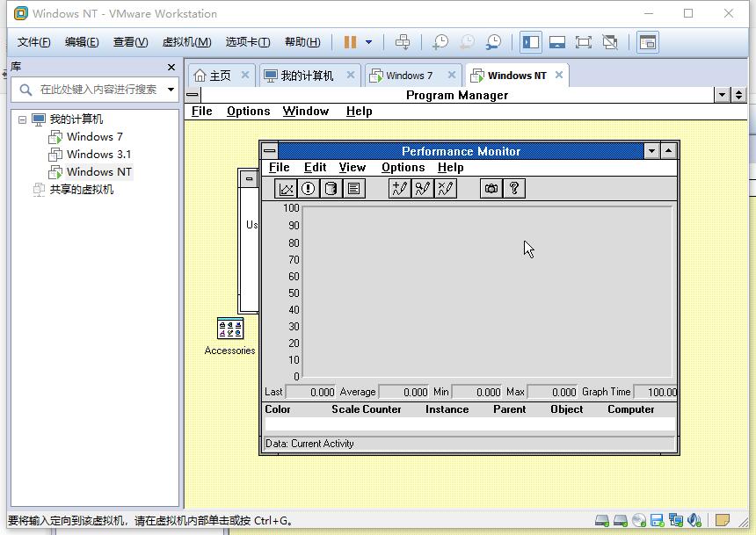Open the 选项卡(T) menu
This screenshot has height=535, width=756.
248,42
